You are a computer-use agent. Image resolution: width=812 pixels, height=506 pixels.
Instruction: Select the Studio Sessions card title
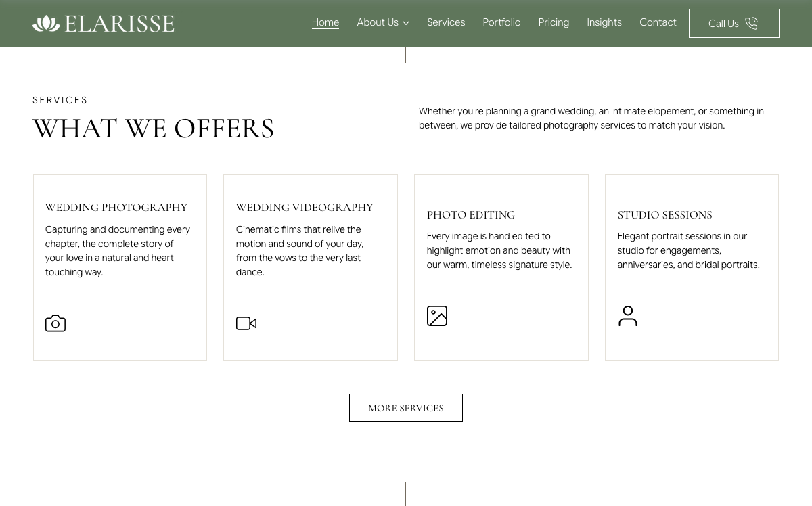coord(664,215)
